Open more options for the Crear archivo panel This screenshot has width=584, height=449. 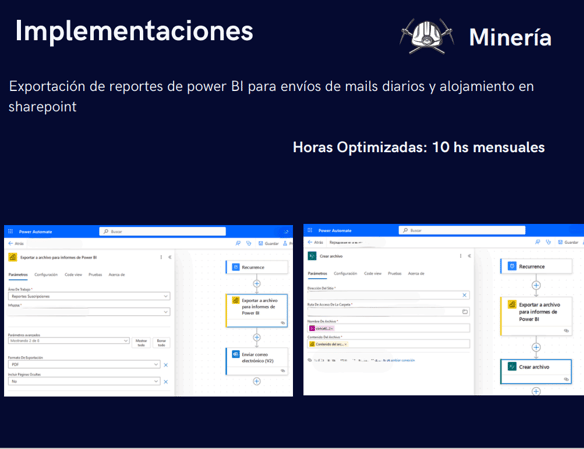(x=461, y=256)
